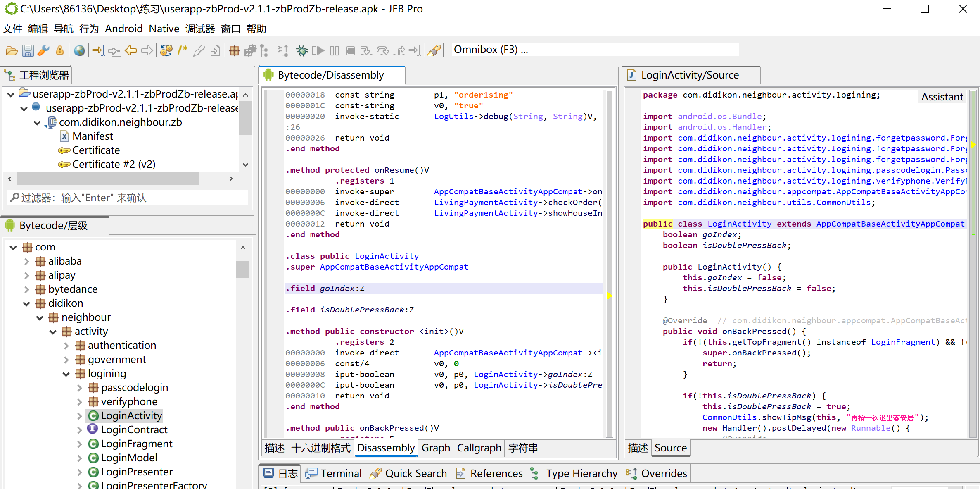Collapse the didikon package node

(26, 303)
